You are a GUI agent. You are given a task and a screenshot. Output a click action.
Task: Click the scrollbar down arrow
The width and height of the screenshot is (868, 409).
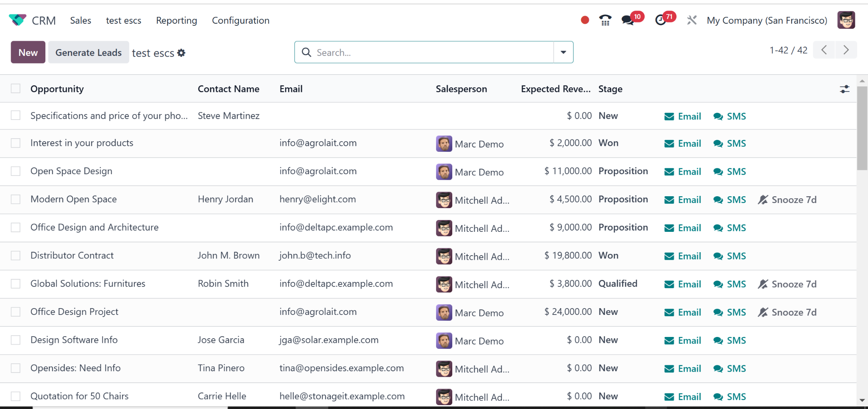tap(862, 400)
